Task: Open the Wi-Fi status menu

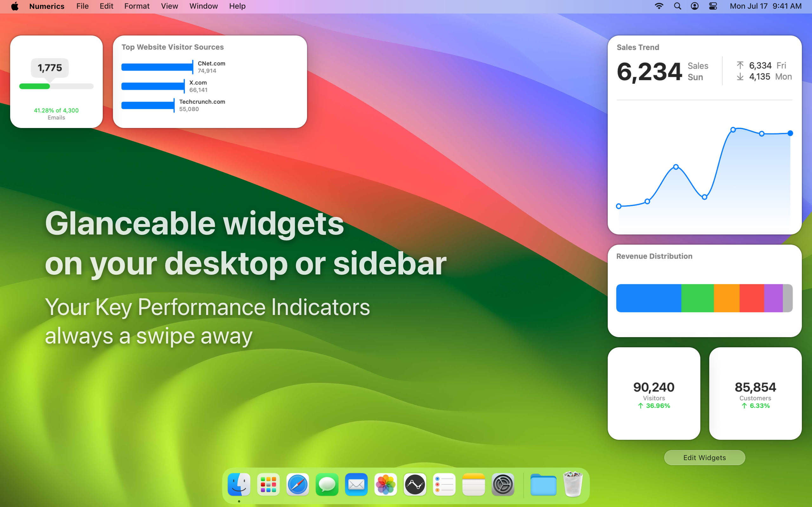Action: coord(659,6)
